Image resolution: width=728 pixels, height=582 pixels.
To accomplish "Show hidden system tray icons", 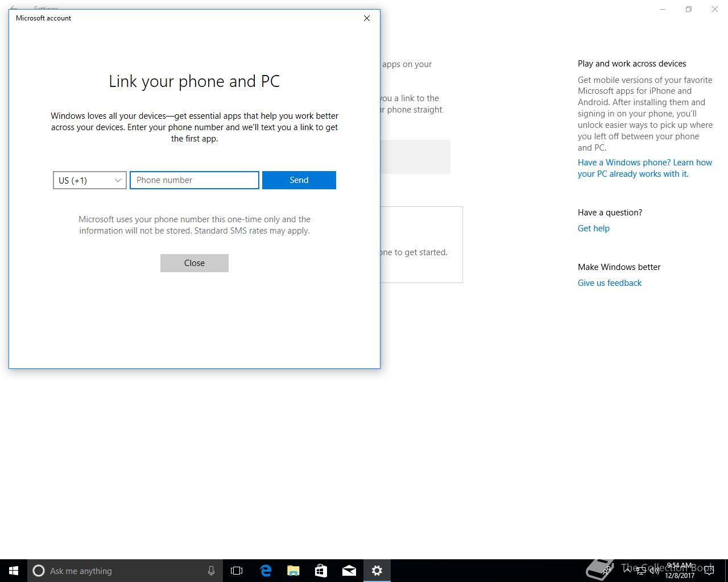I will pos(627,571).
